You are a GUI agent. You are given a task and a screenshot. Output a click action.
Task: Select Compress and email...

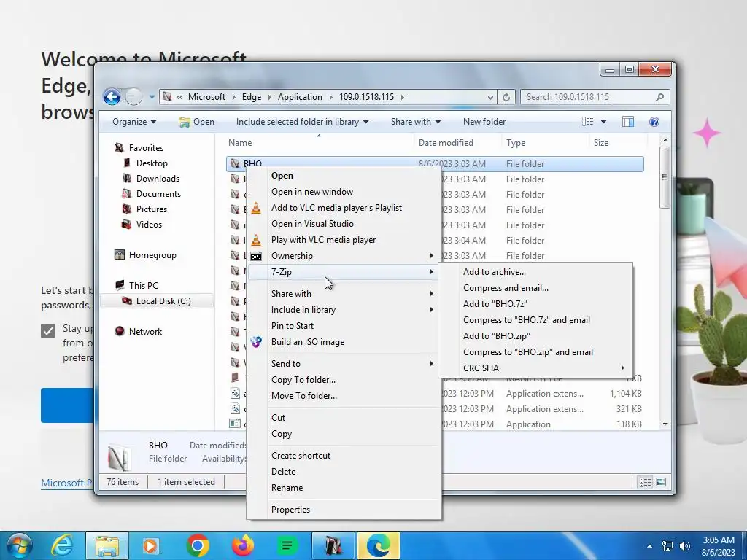click(535, 288)
